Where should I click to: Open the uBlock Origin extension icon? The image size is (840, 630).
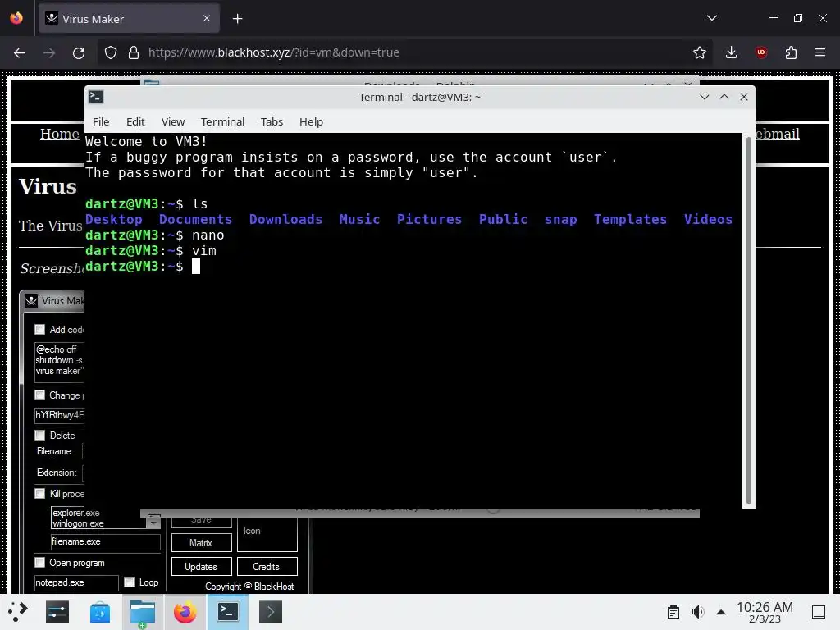point(760,52)
